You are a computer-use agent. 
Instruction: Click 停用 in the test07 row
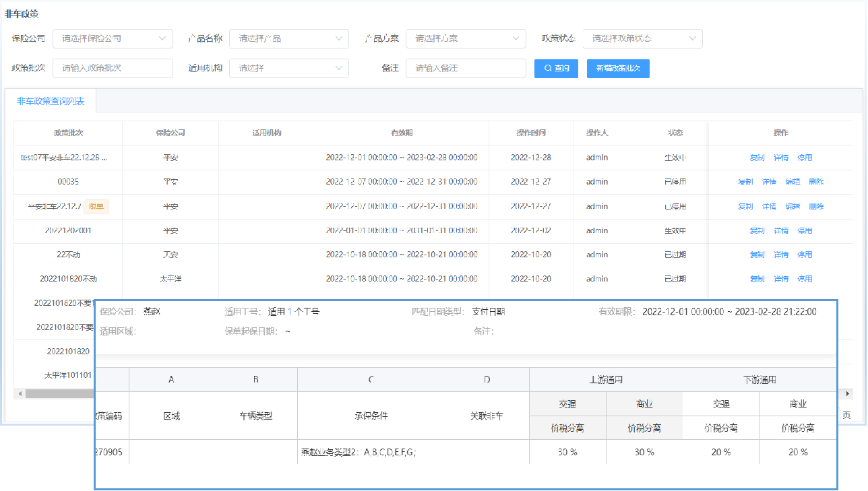pos(805,158)
